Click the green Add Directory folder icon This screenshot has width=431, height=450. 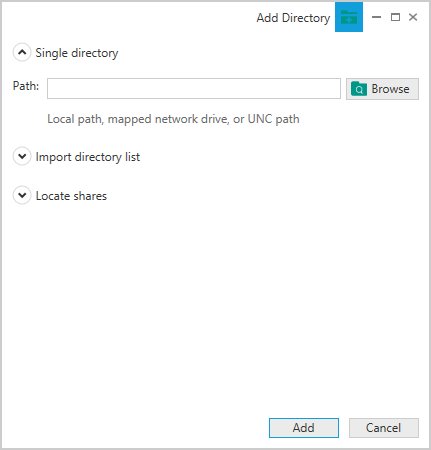tap(349, 17)
